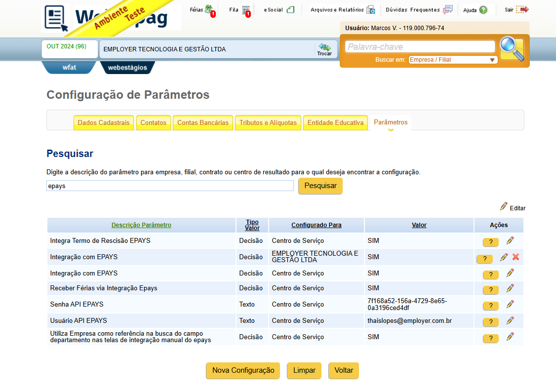Click the magnifying glass search icon
Viewport: 556px width, 392px height.
pos(512,49)
